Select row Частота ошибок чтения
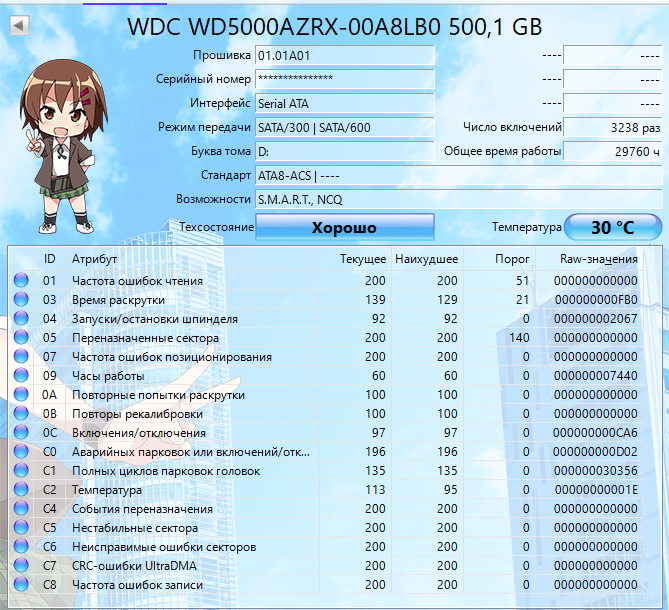This screenshot has height=610, width=669. pos(326,280)
